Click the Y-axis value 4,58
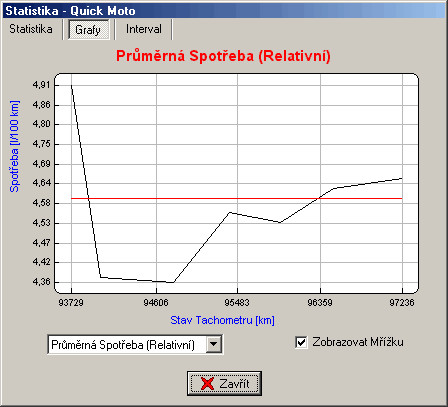 (41, 203)
